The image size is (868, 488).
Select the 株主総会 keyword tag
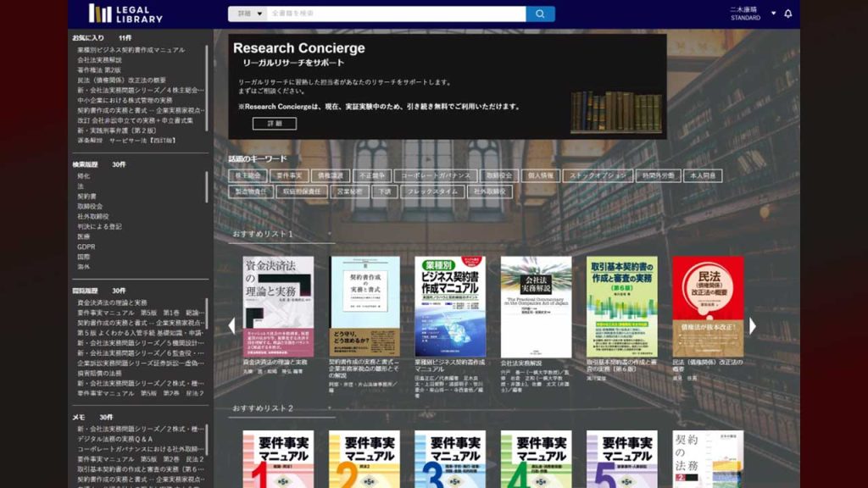(248, 175)
